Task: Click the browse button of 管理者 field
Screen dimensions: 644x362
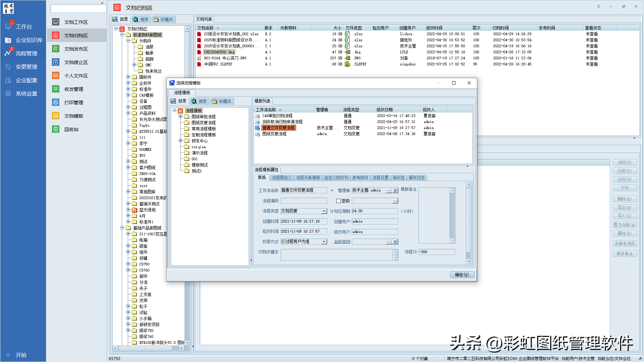Action: point(389,190)
